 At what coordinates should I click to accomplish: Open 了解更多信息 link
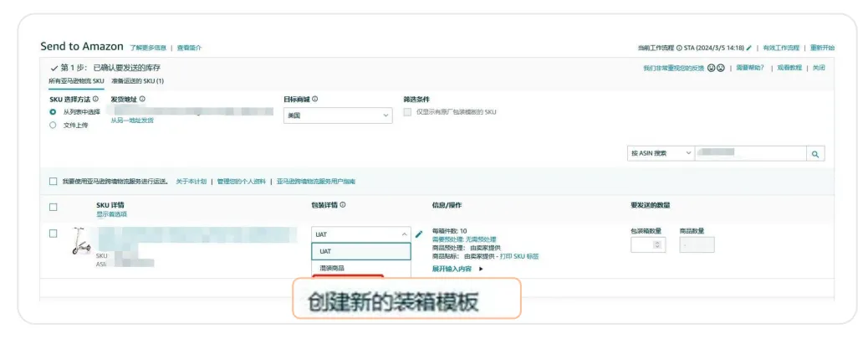pos(148,49)
